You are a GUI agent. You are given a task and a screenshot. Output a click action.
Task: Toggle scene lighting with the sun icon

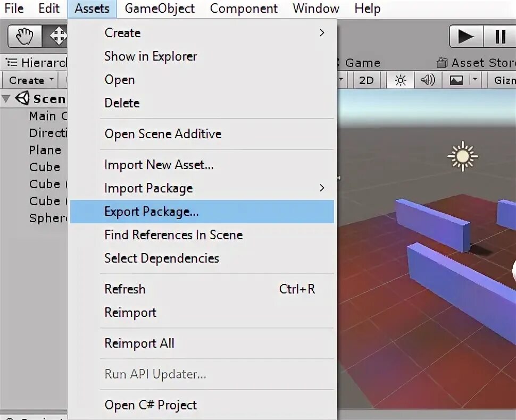point(400,80)
